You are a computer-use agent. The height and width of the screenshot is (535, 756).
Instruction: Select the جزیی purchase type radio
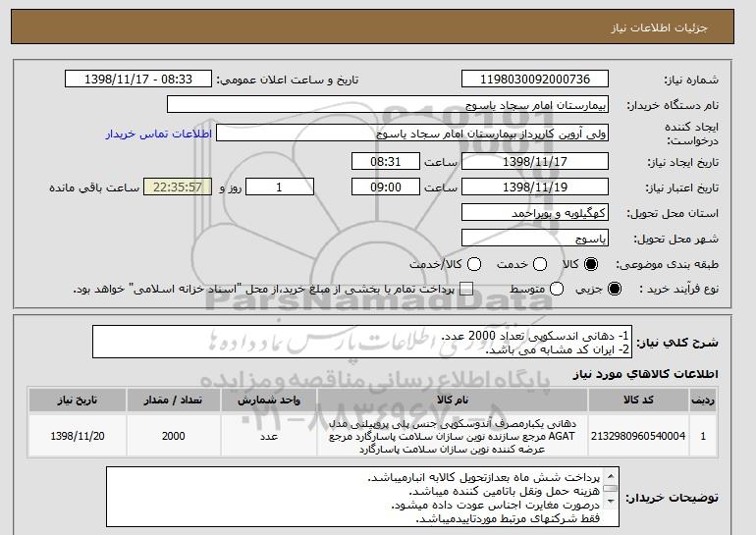click(x=615, y=289)
